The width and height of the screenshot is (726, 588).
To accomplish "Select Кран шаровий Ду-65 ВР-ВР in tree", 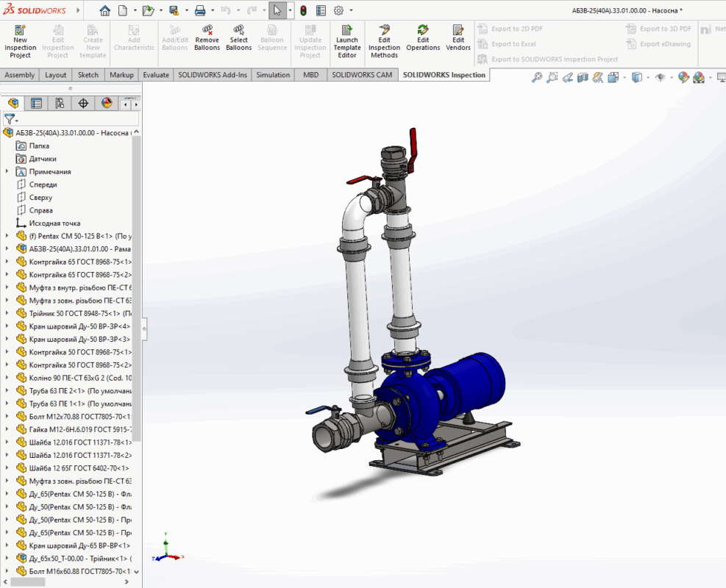I will tap(79, 545).
